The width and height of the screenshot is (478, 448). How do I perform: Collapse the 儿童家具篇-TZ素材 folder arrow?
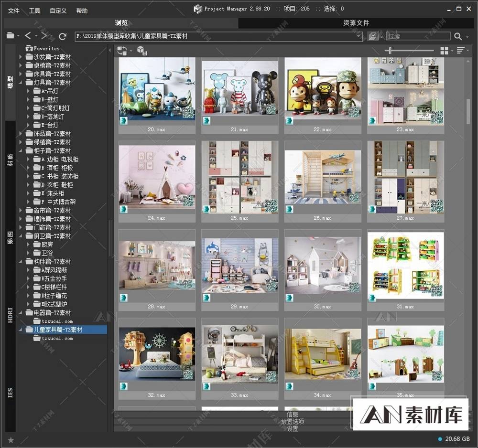point(21,330)
